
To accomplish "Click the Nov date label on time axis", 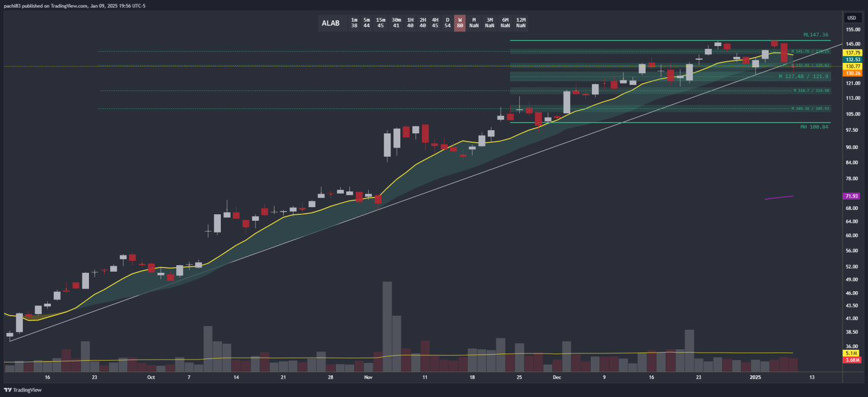I will click(368, 377).
